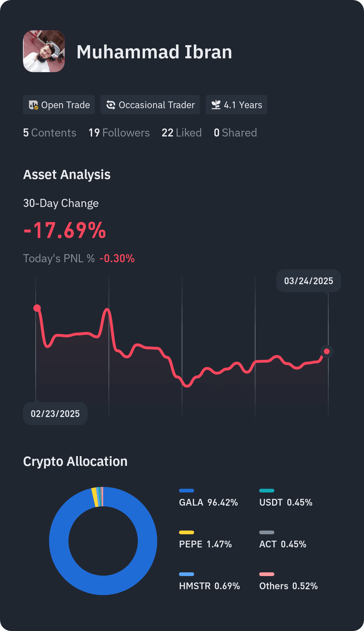Click the Open Trade chart icon
Viewport: 364px width, 631px height.
[33, 105]
